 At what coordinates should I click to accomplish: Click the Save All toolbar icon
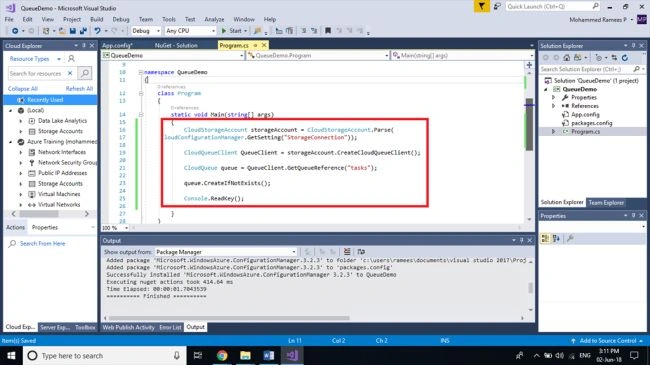pos(83,31)
